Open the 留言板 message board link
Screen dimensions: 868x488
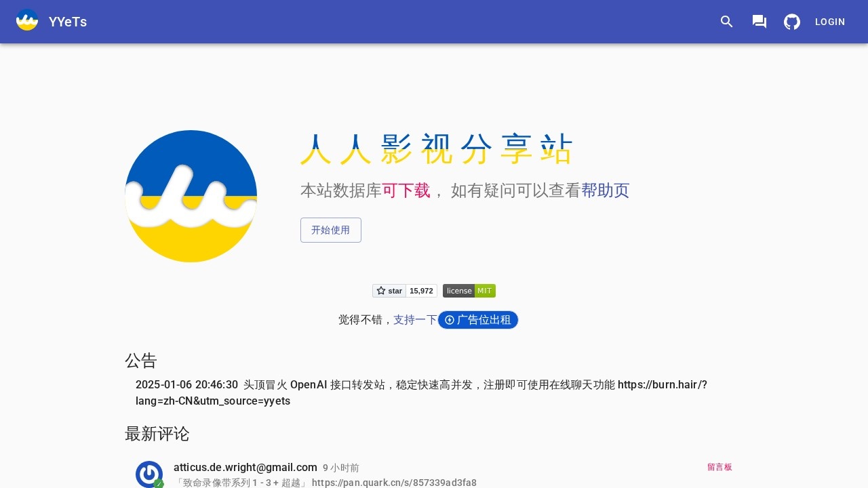click(x=719, y=467)
